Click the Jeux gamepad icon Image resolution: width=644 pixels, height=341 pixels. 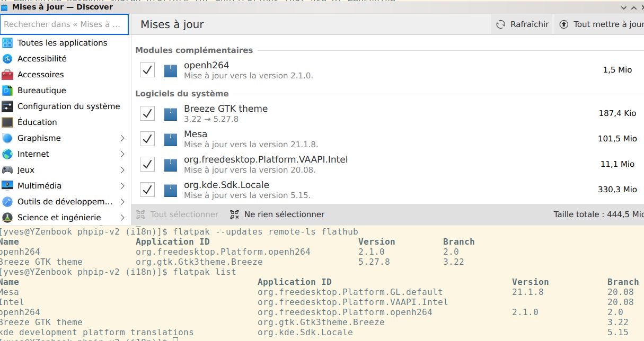[x=7, y=170]
